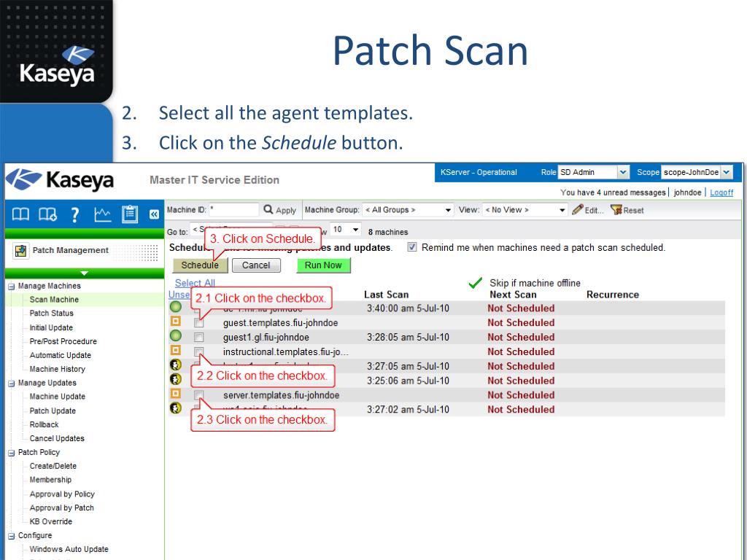Viewport: 747px width, 560px height.
Task: Open KB Override menu item
Action: click(x=50, y=522)
